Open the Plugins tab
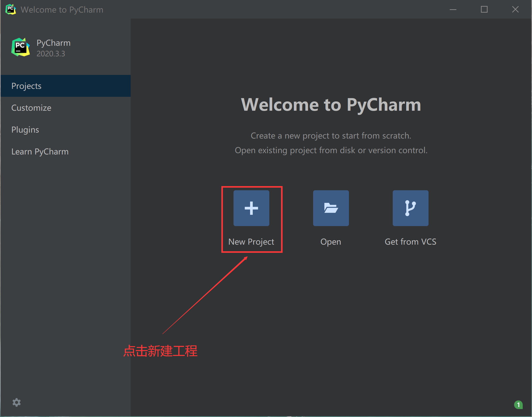This screenshot has width=532, height=417. coord(25,130)
